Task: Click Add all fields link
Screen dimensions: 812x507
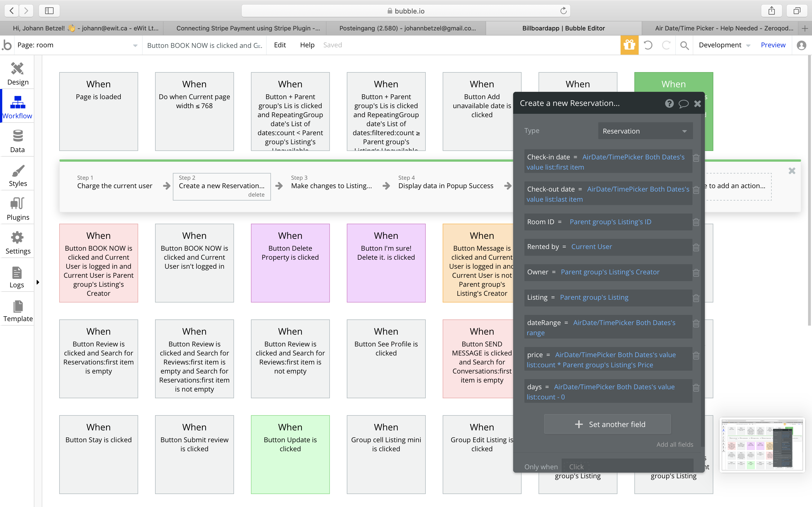Action: (674, 444)
